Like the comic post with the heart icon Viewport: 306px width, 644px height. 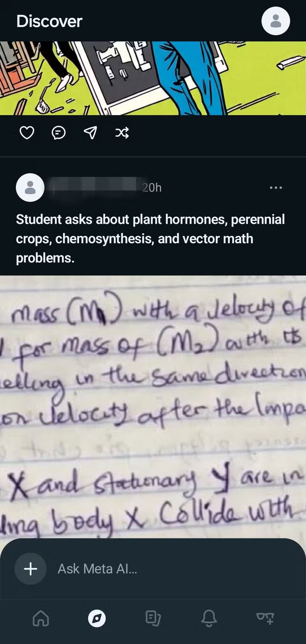click(x=27, y=133)
